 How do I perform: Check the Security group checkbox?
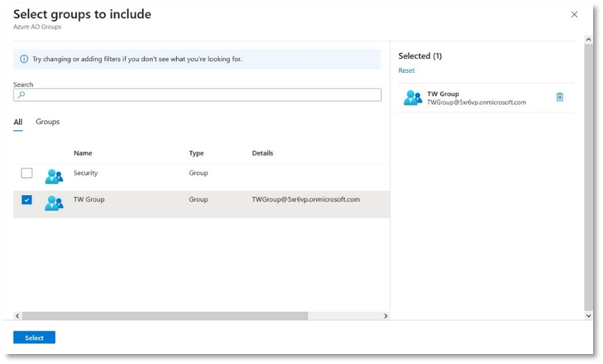[26, 173]
